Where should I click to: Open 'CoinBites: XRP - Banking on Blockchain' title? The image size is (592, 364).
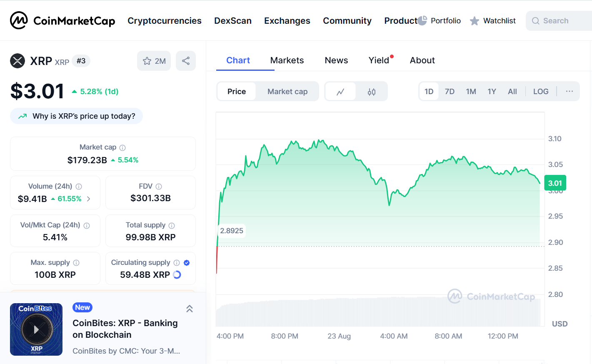125,329
